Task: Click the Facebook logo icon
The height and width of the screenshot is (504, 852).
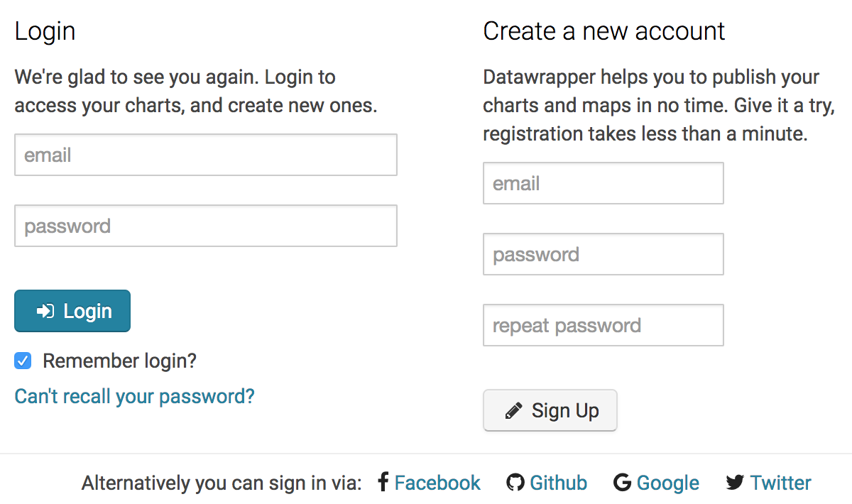Action: 383,483
